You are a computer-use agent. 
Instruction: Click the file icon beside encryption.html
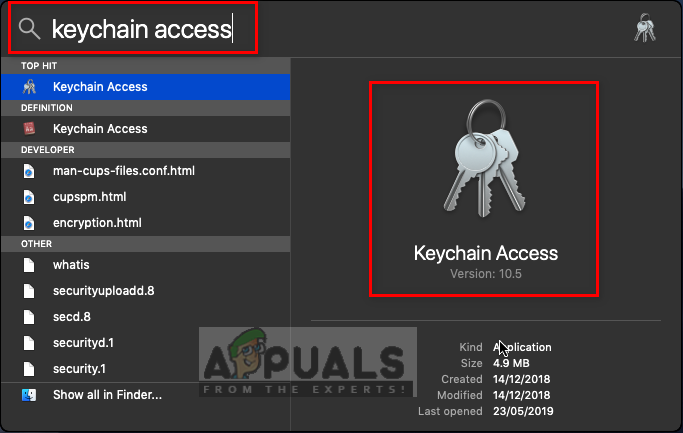click(x=29, y=223)
